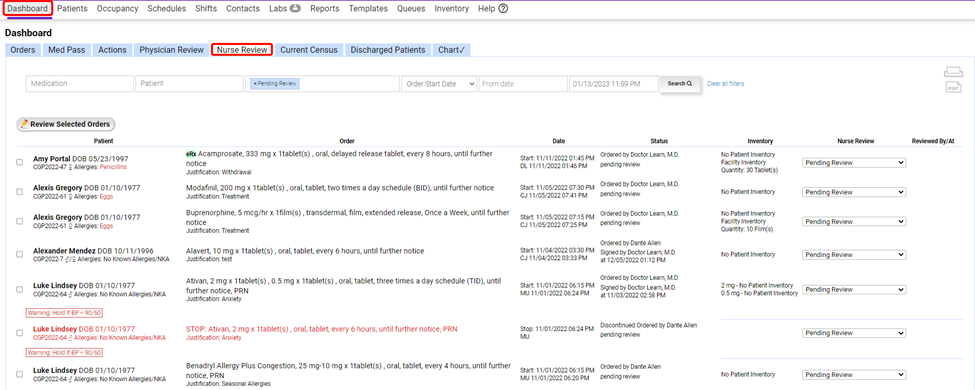This screenshot has width=975, height=390.
Task: Switch to the Physician Review tab
Action: coord(172,50)
